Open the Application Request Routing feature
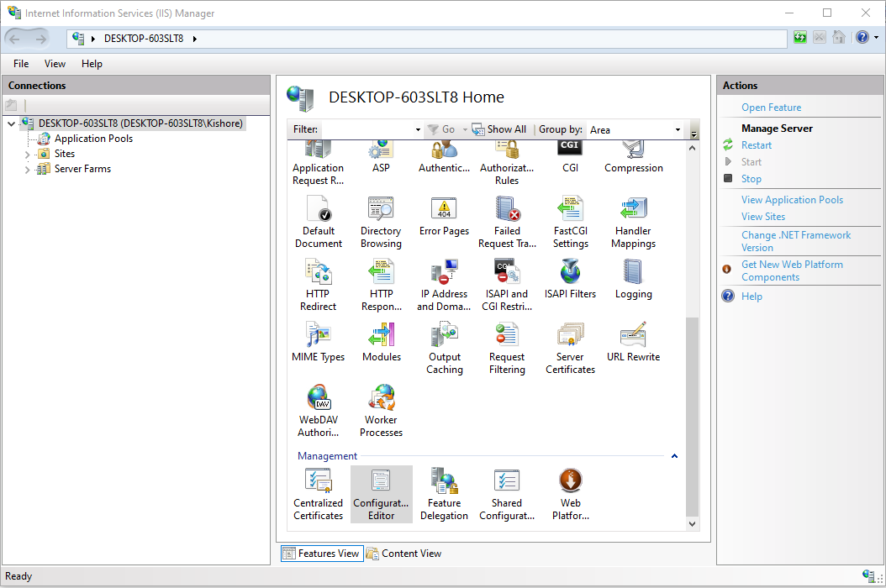This screenshot has height=588, width=886. click(x=318, y=163)
